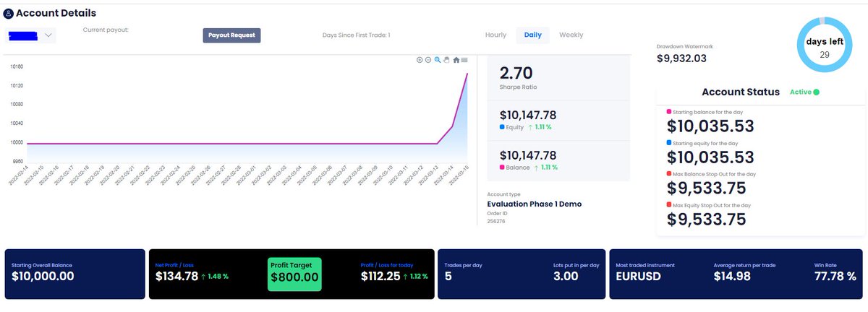868x312 pixels.
Task: Click the Win Rate 77.78 % value
Action: pyautogui.click(x=835, y=277)
